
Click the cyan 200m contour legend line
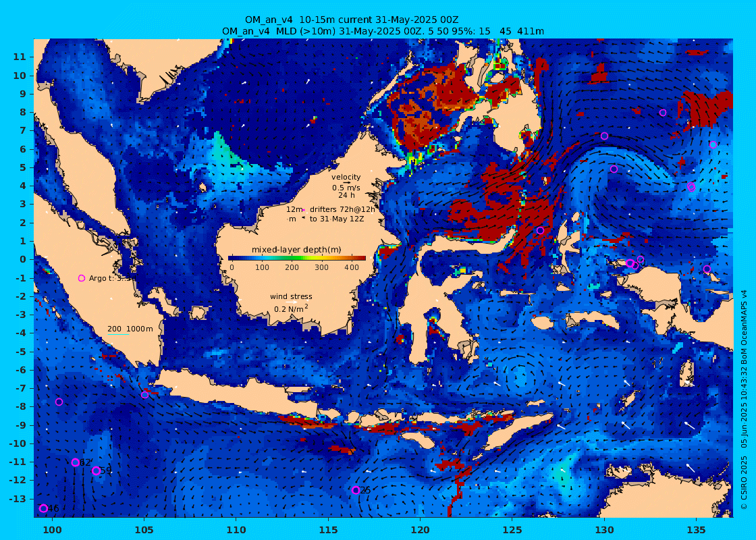pyautogui.click(x=118, y=335)
